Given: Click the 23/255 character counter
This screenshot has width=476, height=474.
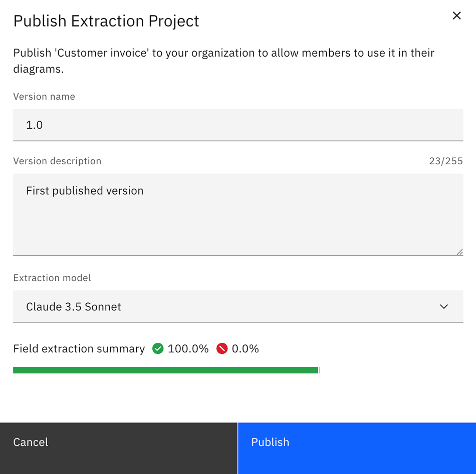Looking at the screenshot, I should 446,161.
